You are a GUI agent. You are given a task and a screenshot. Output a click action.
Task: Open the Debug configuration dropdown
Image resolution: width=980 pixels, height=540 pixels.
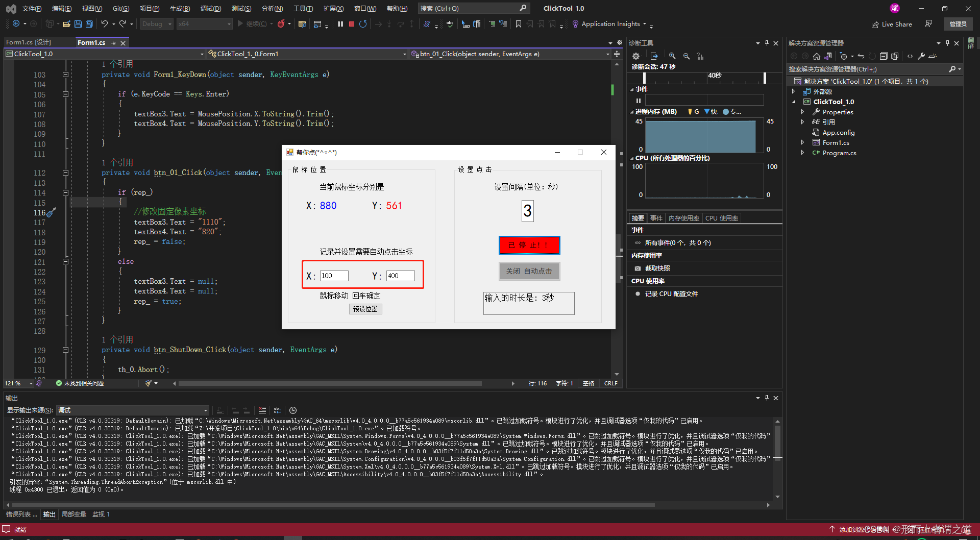[156, 24]
